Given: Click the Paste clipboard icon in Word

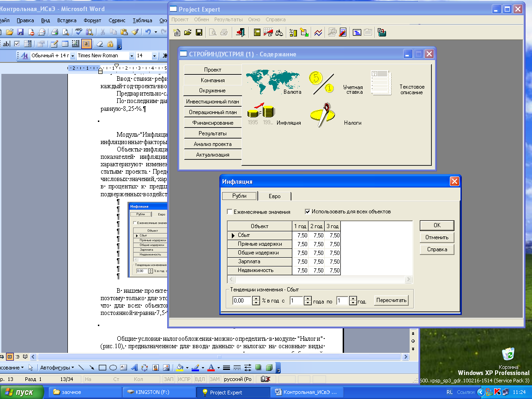Looking at the screenshot, I should pos(124,32).
